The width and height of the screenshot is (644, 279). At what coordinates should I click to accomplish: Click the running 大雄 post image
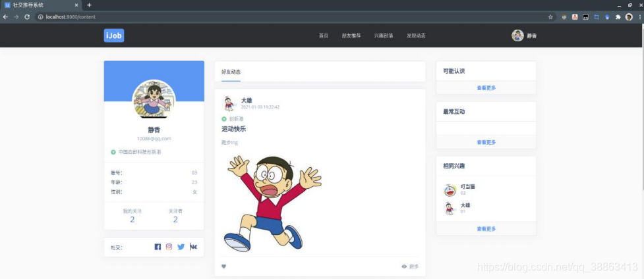273,203
